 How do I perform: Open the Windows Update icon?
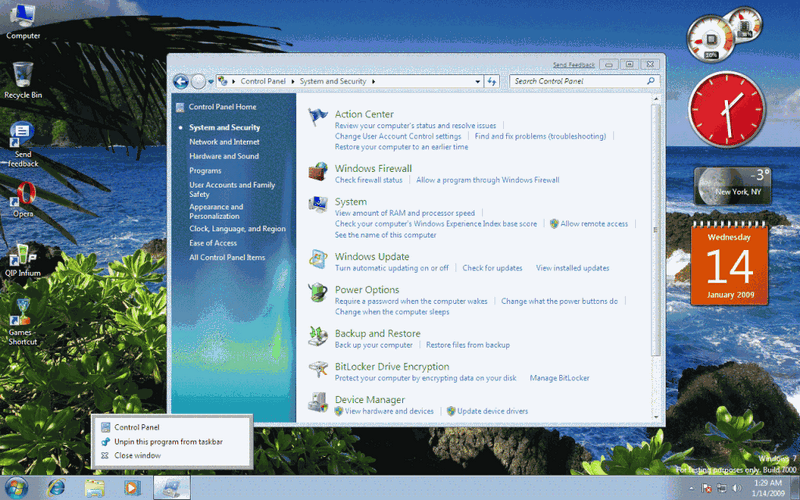(x=318, y=259)
